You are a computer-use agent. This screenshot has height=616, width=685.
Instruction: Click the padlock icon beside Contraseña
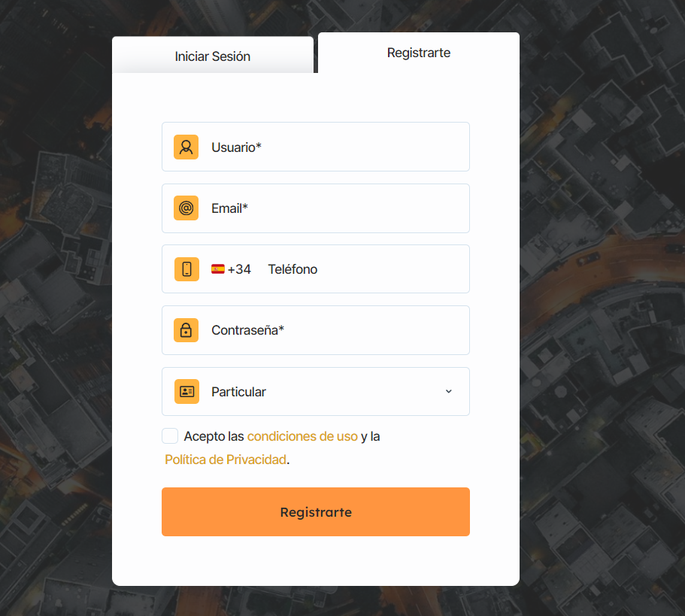(186, 330)
